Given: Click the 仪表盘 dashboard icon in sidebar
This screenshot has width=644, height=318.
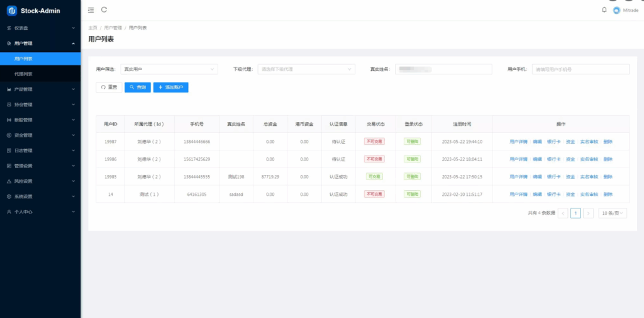Looking at the screenshot, I should coord(9,28).
